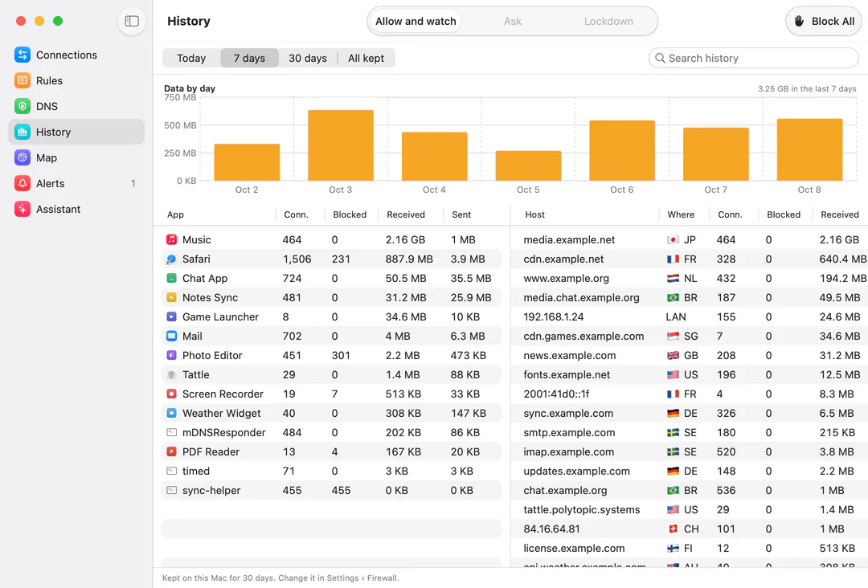The height and width of the screenshot is (588, 868).
Task: Click the mDNSResponder terminal icon
Action: (172, 432)
